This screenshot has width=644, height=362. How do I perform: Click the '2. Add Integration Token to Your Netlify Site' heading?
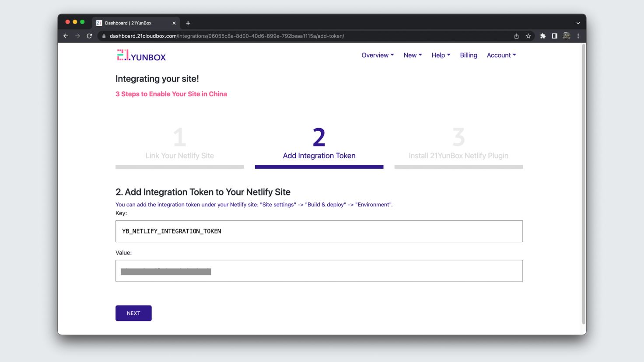(203, 192)
